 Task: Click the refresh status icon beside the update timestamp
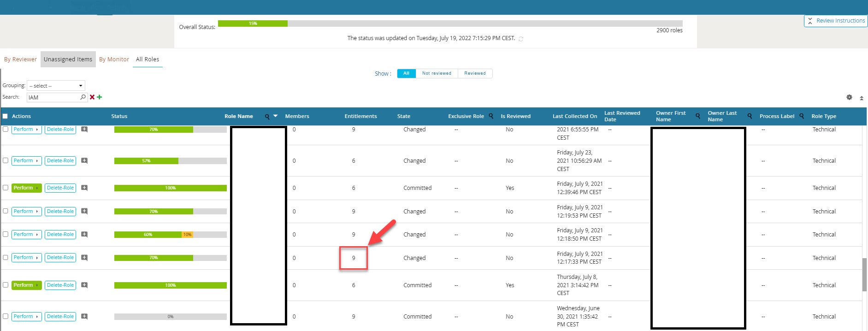click(x=521, y=39)
